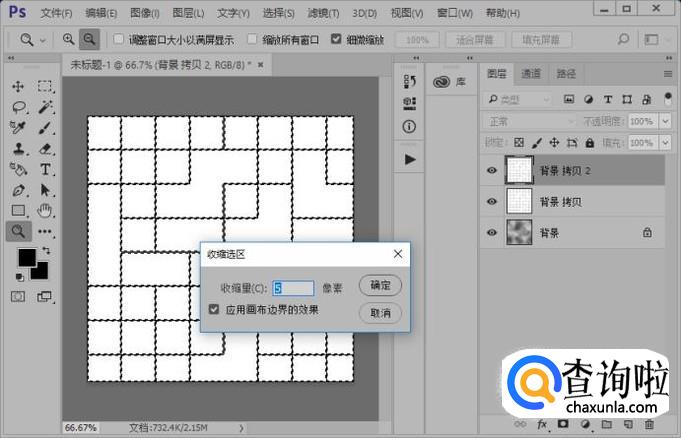This screenshot has height=438, width=681.
Task: Select the Move tool
Action: click(x=18, y=86)
